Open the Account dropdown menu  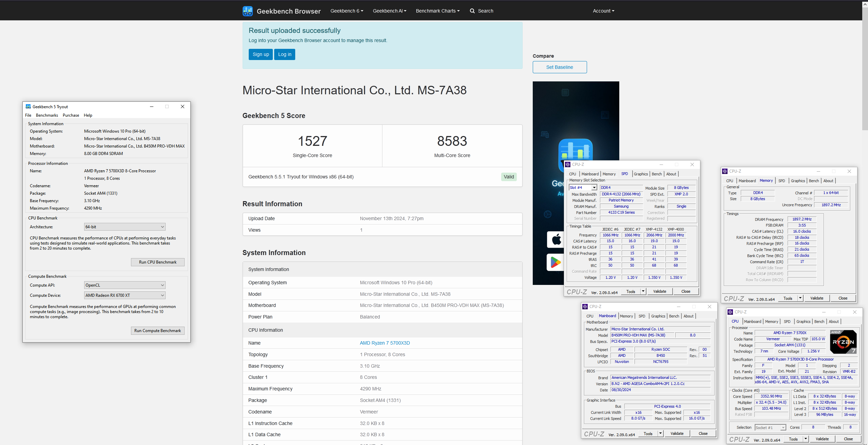[x=604, y=11]
